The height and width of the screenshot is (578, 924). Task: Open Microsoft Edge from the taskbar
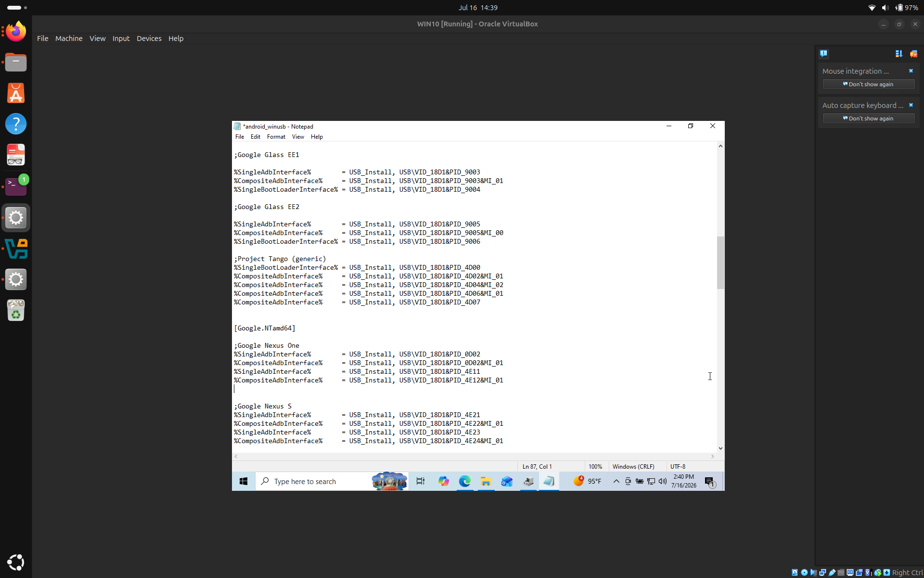click(464, 481)
